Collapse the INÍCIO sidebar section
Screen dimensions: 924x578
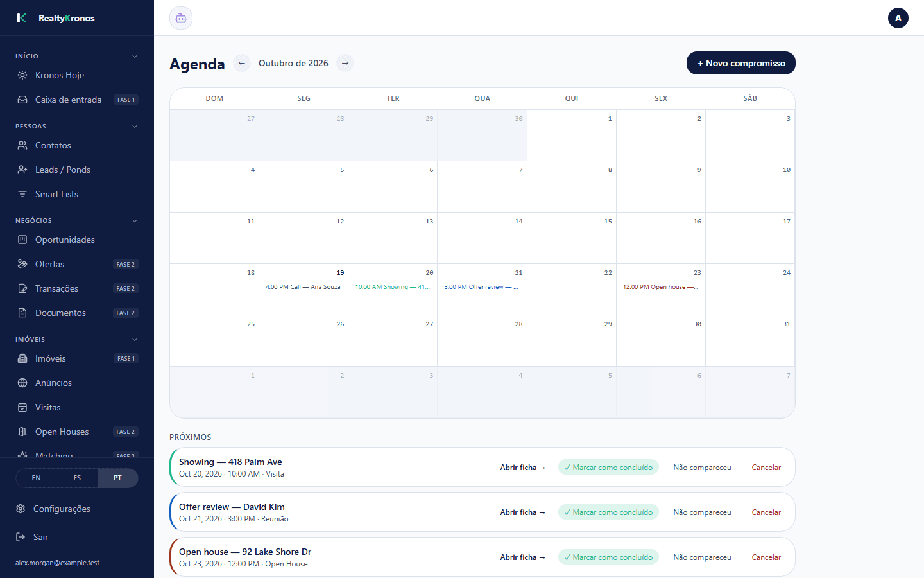135,57
